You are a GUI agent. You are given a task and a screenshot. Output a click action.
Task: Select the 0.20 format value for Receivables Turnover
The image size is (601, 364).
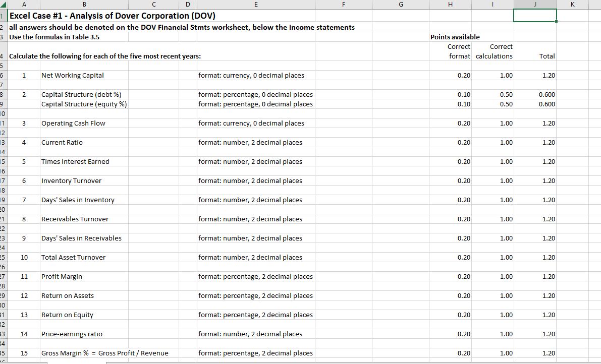pos(450,219)
